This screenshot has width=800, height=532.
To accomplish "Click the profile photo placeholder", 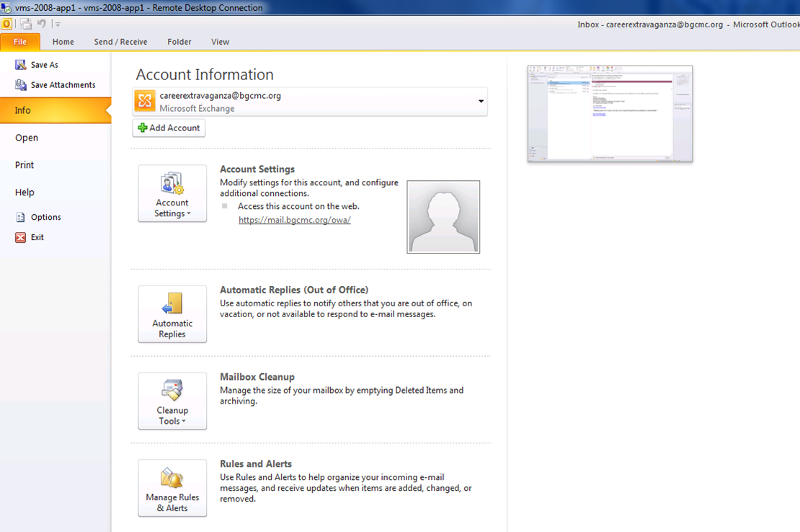I will (x=443, y=217).
